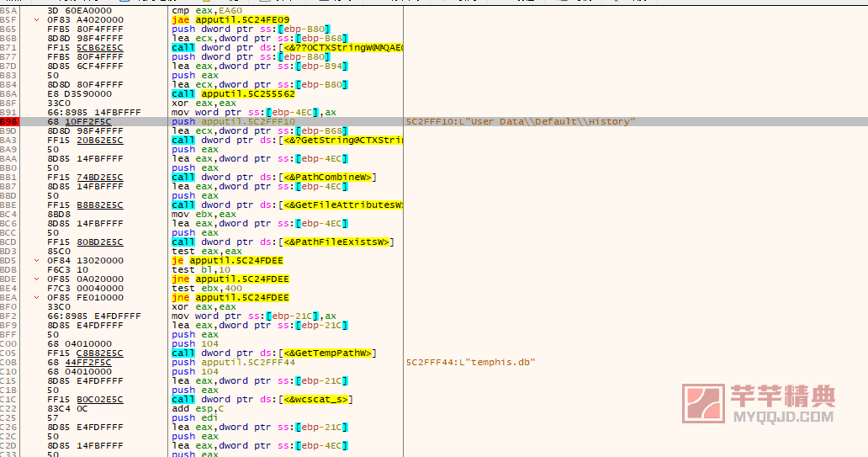The width and height of the screenshot is (868, 457).
Task: Click the comment 'User Data\\Default\\History'
Action: [521, 122]
